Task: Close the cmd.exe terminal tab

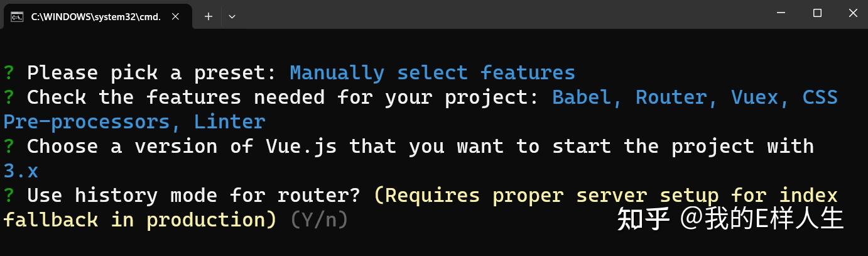Action: [x=176, y=17]
